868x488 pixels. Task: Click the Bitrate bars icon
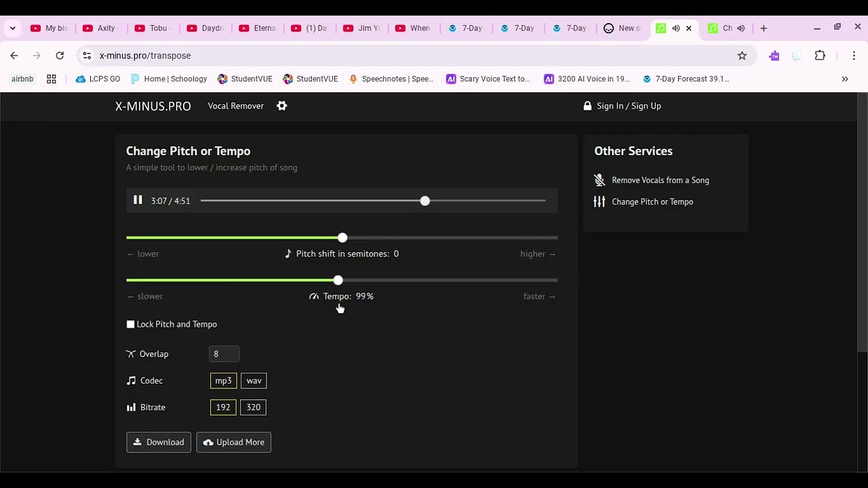132,407
